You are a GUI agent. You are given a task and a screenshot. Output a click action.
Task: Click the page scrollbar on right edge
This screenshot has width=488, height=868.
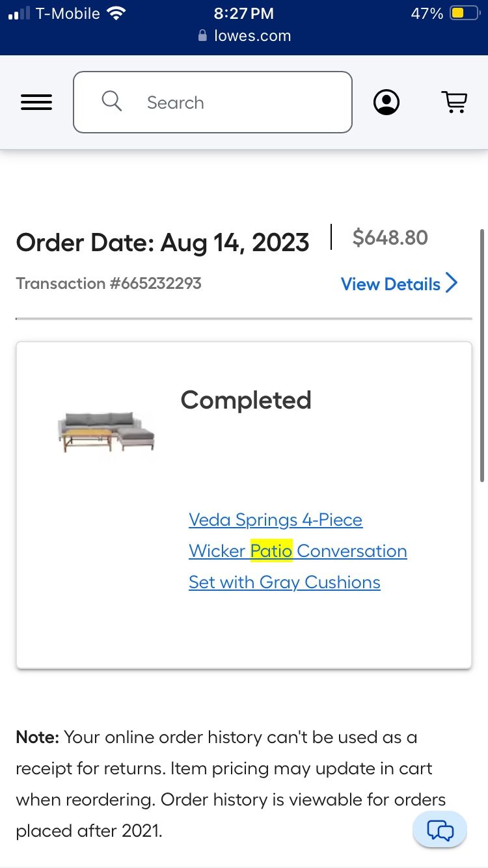point(481,355)
